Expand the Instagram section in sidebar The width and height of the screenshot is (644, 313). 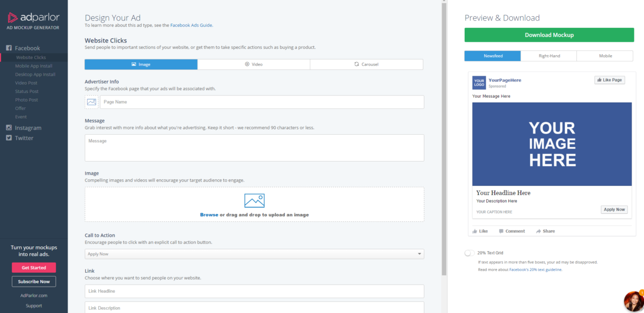coord(27,128)
